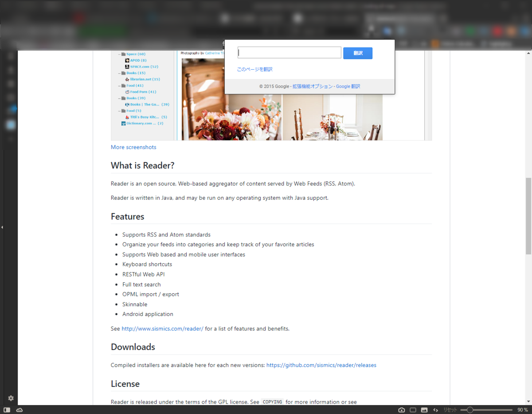Click the blue 翻訳 button
Viewport: 532px width, 414px height.
[358, 53]
